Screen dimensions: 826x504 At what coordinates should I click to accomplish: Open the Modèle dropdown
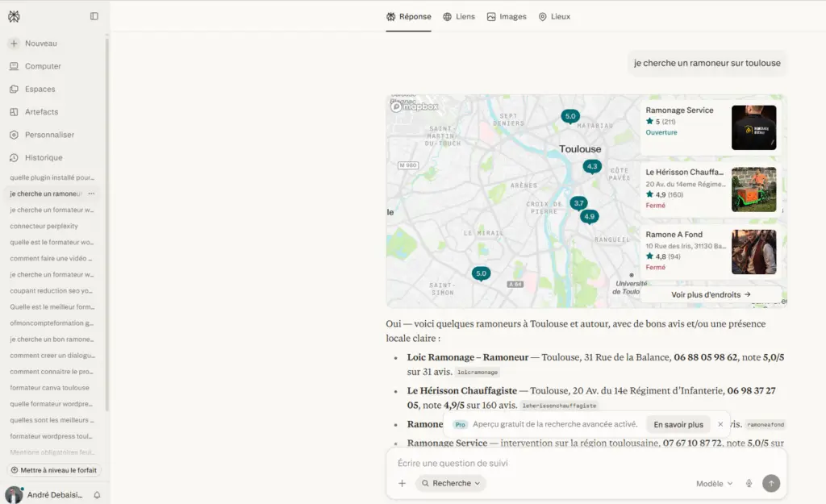coord(715,484)
